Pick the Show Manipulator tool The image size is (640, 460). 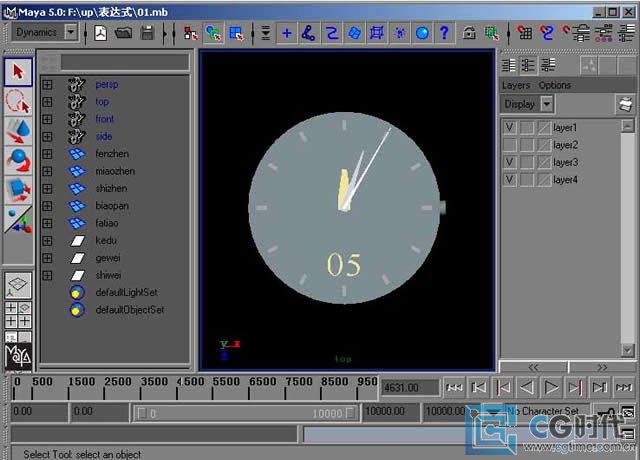pyautogui.click(x=18, y=220)
